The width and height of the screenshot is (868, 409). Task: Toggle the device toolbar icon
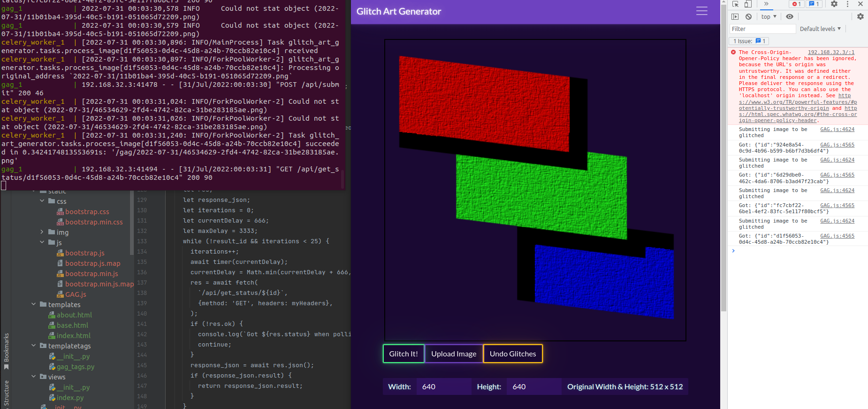click(x=748, y=4)
